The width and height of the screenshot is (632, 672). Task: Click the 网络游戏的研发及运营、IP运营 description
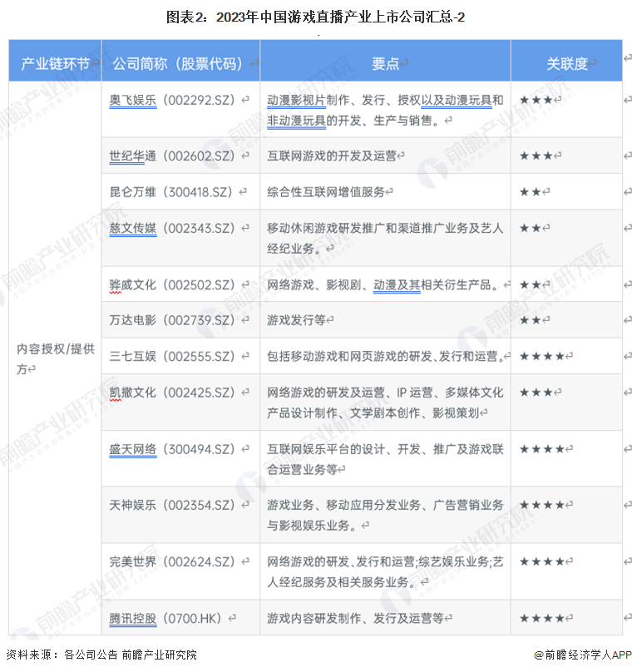(x=385, y=403)
